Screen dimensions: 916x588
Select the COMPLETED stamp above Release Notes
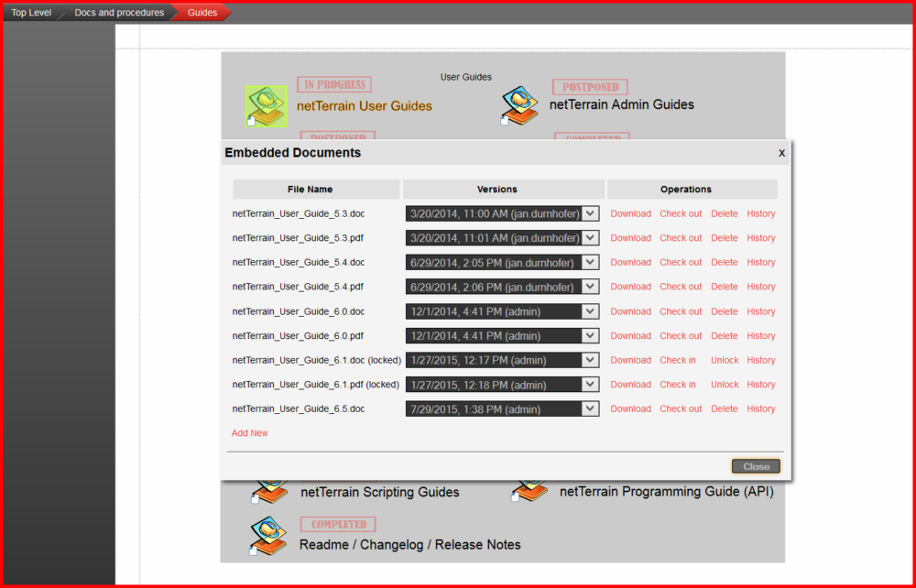click(x=337, y=524)
